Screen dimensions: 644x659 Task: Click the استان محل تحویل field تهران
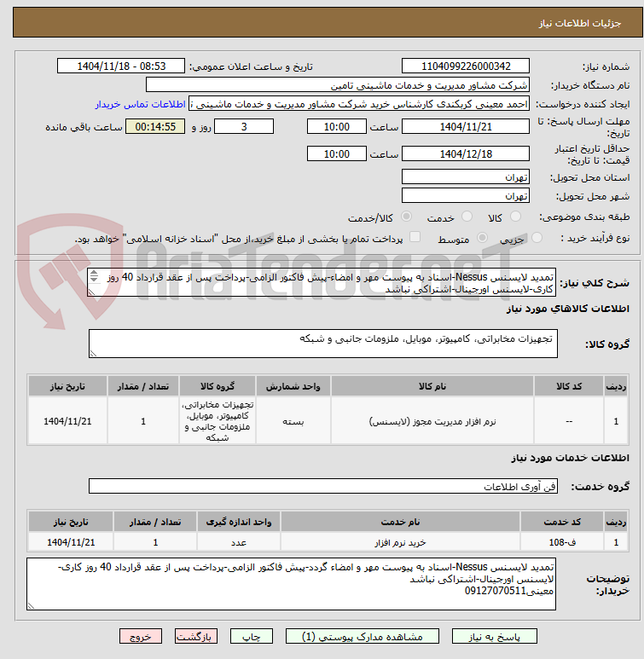coord(466,177)
